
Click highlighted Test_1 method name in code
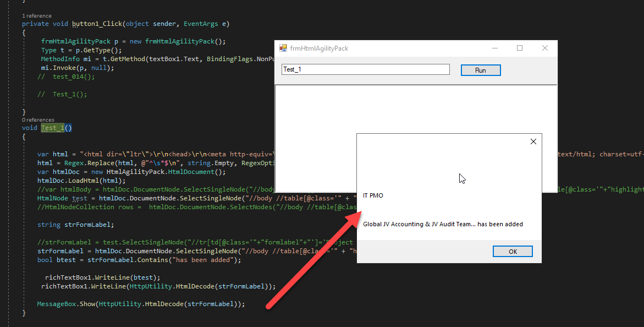(53, 128)
